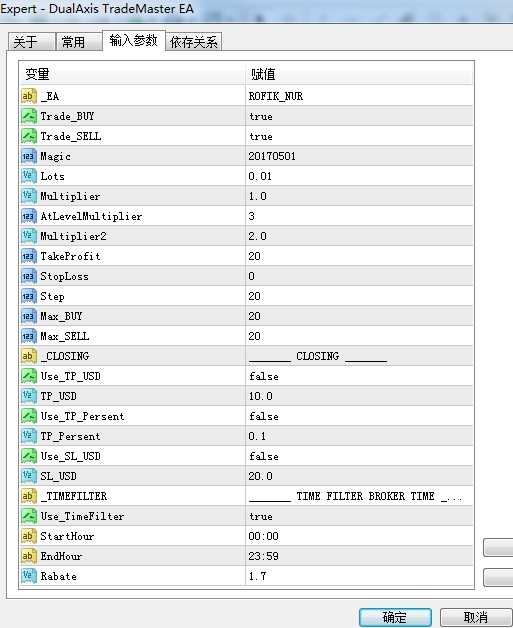Select the Lots value field 0.01
This screenshot has width=513, height=628.
tap(359, 176)
